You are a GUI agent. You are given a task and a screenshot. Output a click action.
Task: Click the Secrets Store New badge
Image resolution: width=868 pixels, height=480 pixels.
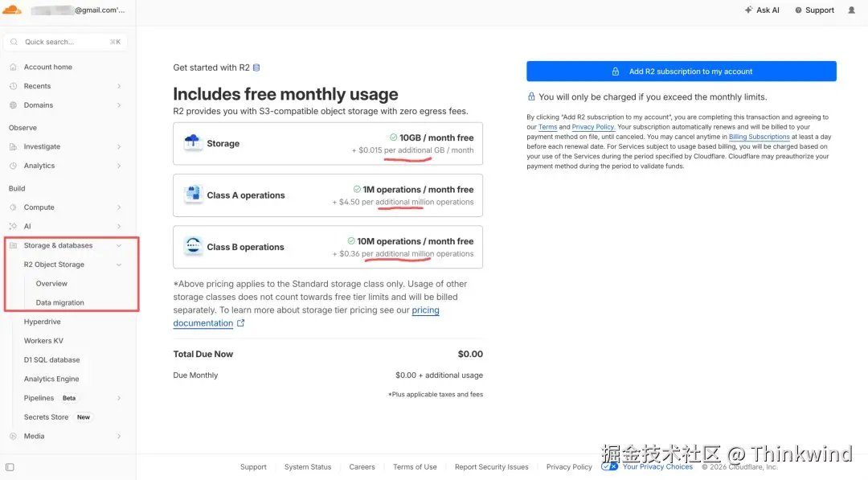(84, 417)
